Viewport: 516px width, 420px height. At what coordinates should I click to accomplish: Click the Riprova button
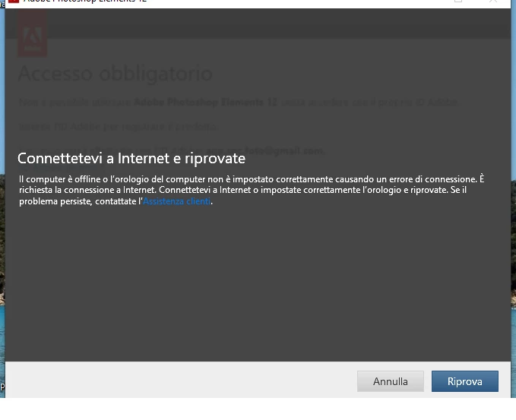464,381
